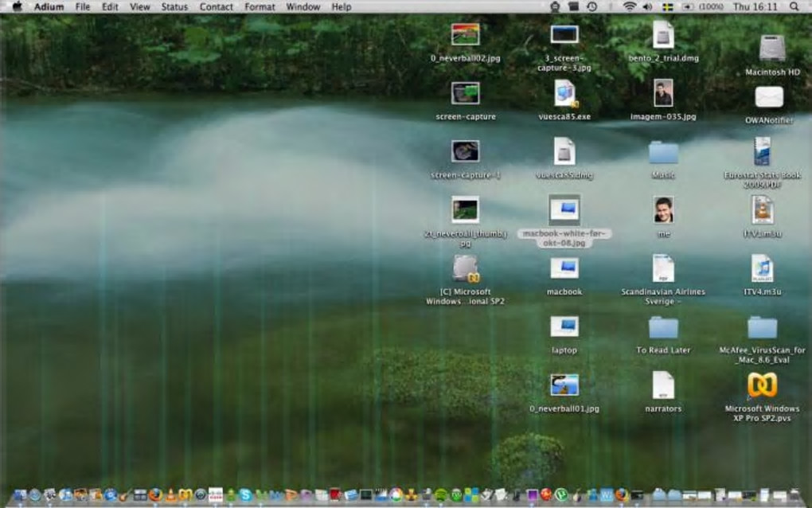Open the Edit menu
The width and height of the screenshot is (812, 508).
110,6
